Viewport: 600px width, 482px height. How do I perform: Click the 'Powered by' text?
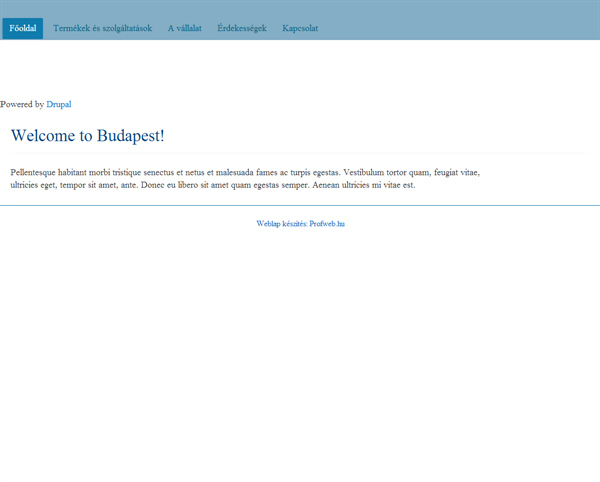pos(22,104)
